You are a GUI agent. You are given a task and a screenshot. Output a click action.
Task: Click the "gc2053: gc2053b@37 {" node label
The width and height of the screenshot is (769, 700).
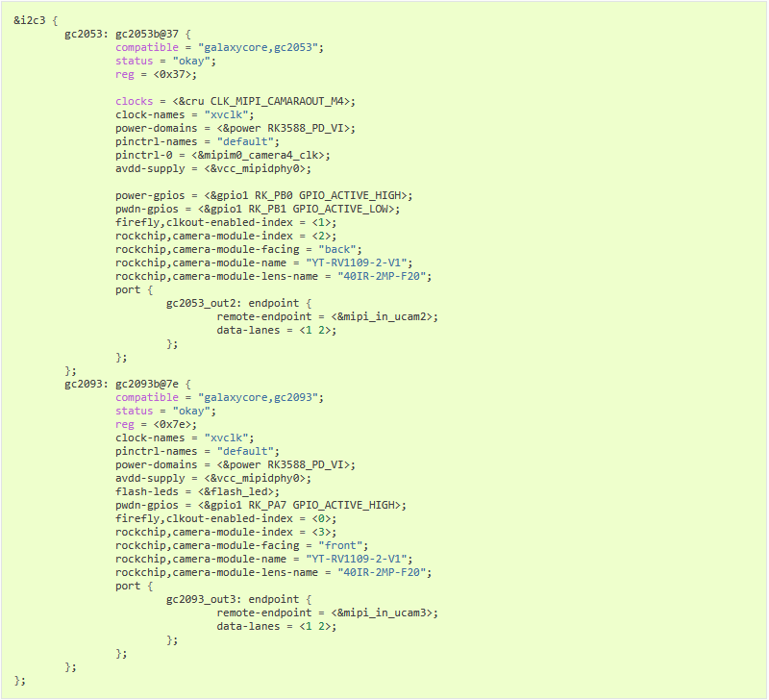pyautogui.click(x=128, y=34)
